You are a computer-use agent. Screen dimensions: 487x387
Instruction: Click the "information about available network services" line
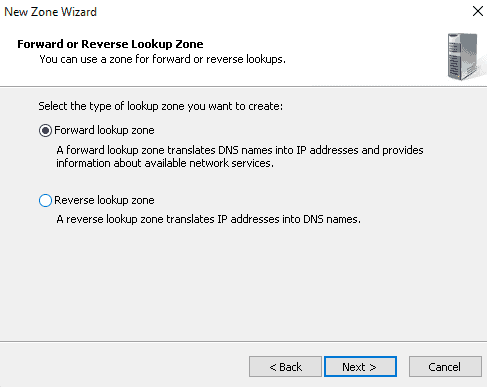coord(165,163)
